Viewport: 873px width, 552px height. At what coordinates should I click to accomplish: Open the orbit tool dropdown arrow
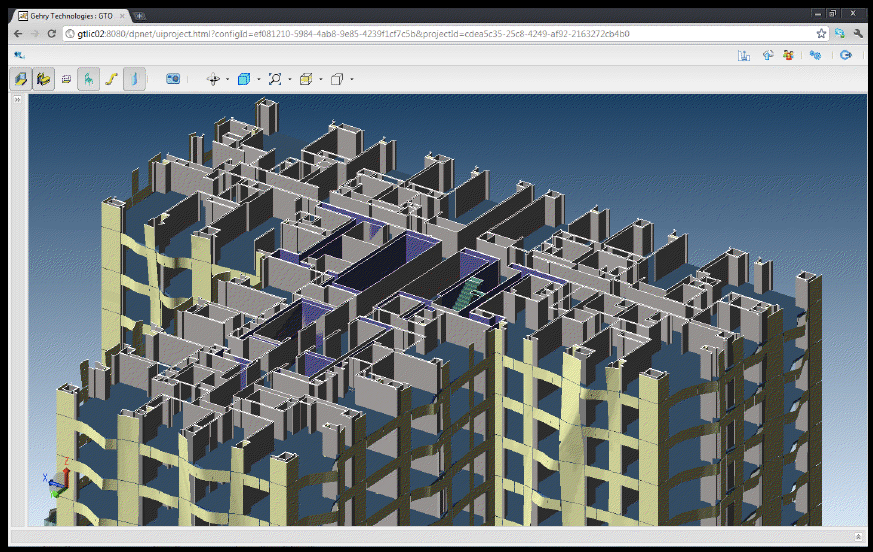coord(228,79)
